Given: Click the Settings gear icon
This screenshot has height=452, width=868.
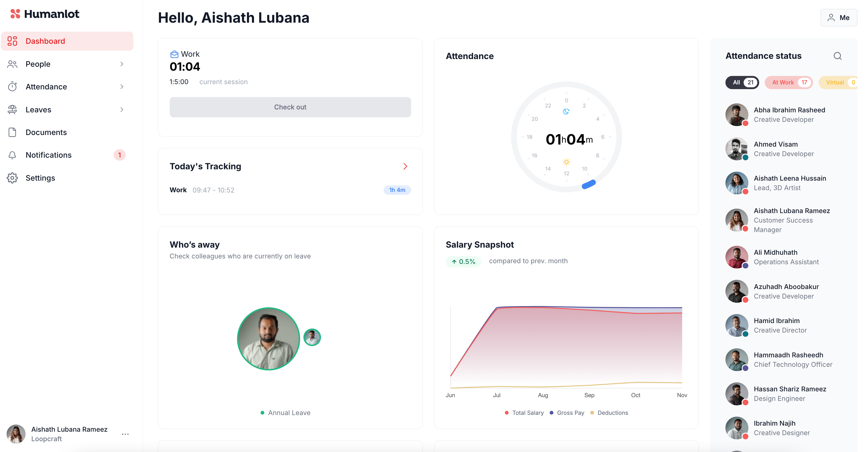Looking at the screenshot, I should (12, 178).
